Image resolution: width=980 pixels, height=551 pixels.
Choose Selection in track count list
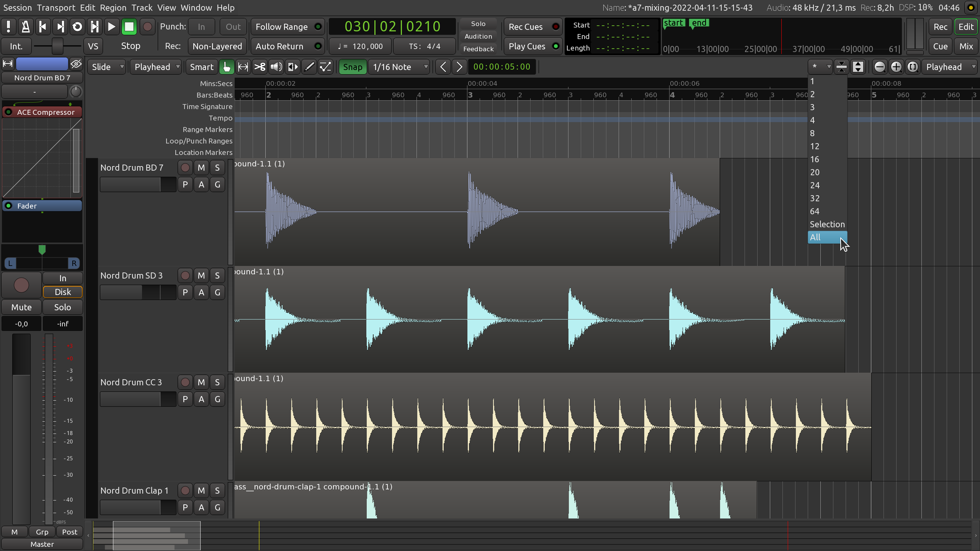coord(827,224)
